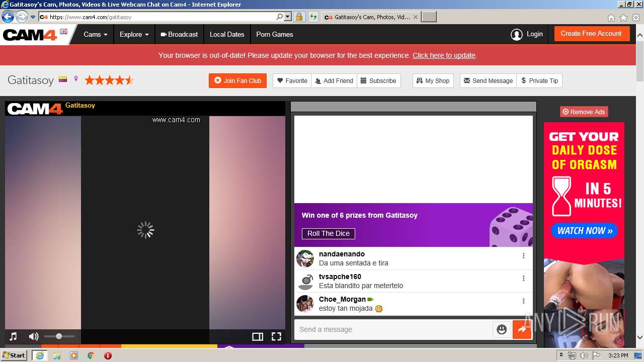This screenshot has height=362, width=644.
Task: Click the browser forward button
Action: [x=22, y=17]
